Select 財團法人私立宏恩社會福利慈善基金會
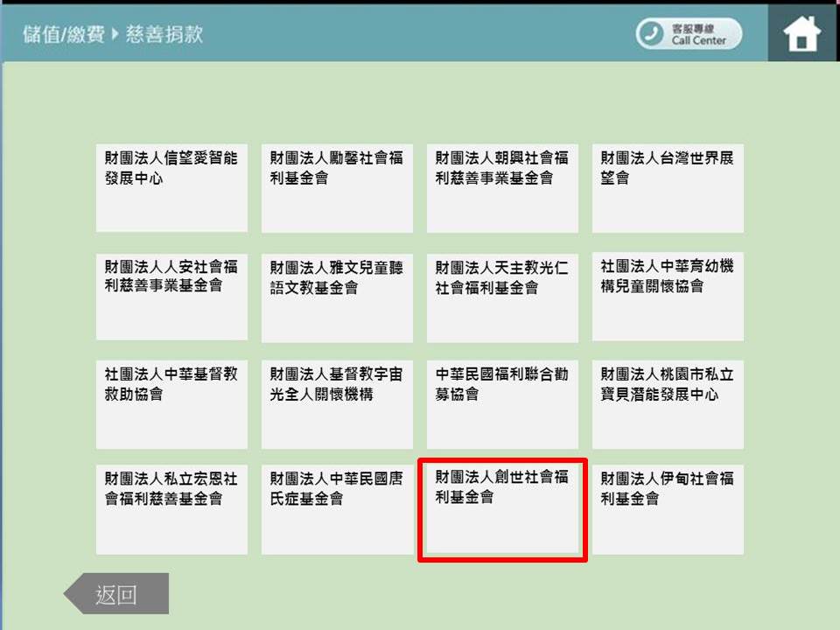This screenshot has height=630, width=840. [x=172, y=509]
